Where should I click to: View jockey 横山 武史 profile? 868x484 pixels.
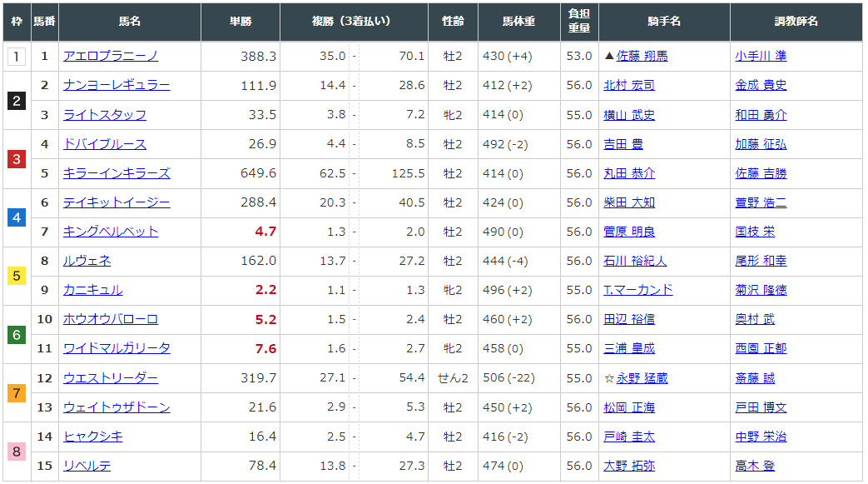(x=629, y=115)
